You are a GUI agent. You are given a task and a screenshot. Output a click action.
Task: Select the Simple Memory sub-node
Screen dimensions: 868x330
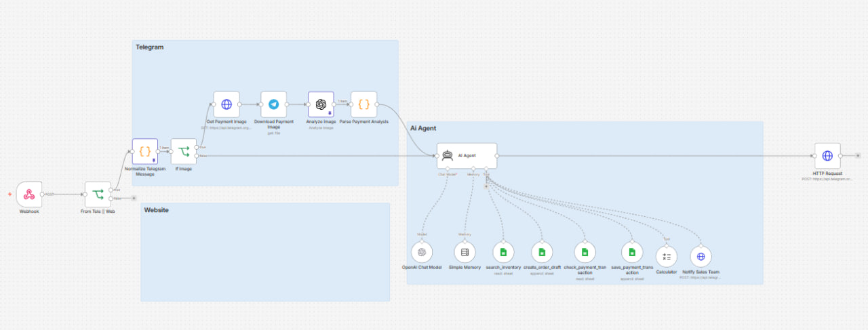[465, 253]
